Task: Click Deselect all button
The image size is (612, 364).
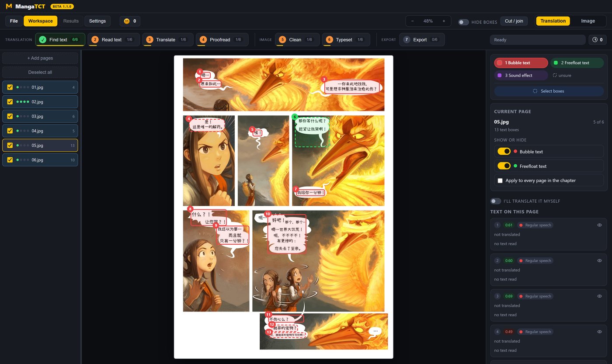Action: [40, 72]
